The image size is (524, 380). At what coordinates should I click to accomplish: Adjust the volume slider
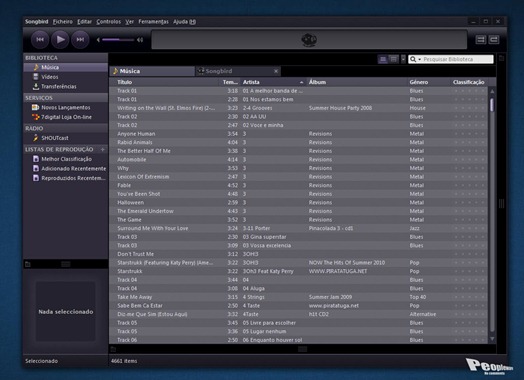118,40
